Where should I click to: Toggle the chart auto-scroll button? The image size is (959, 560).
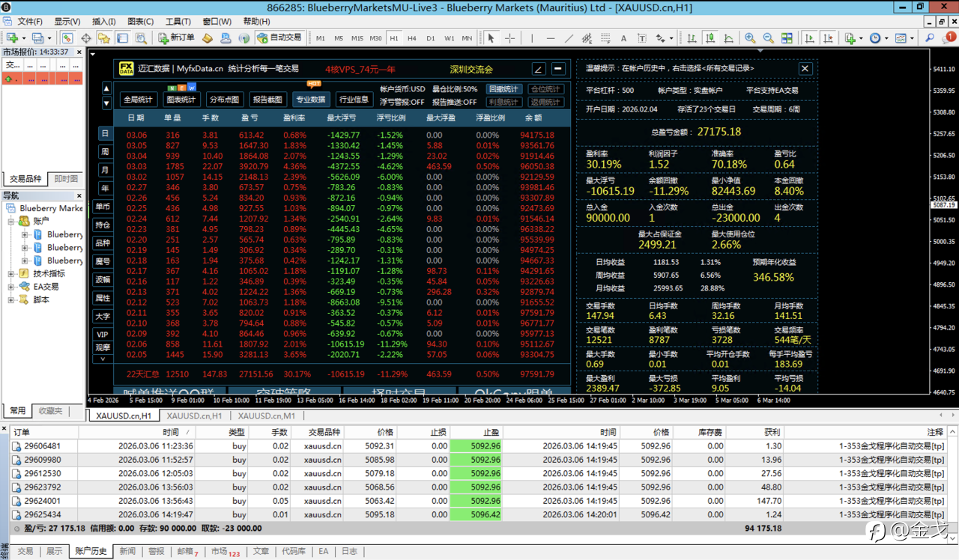click(808, 38)
